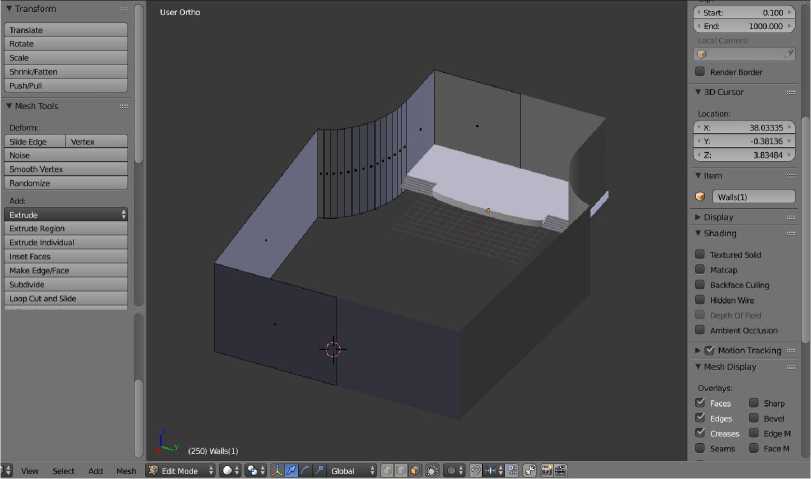Enable the Render Border checkbox
Viewport: 811px width, 479px height.
[700, 72]
